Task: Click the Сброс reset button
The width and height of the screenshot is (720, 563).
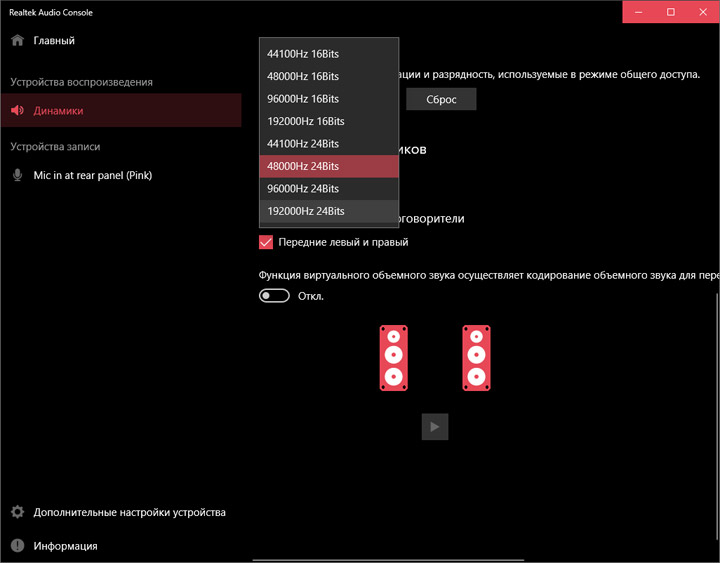Action: pyautogui.click(x=441, y=99)
